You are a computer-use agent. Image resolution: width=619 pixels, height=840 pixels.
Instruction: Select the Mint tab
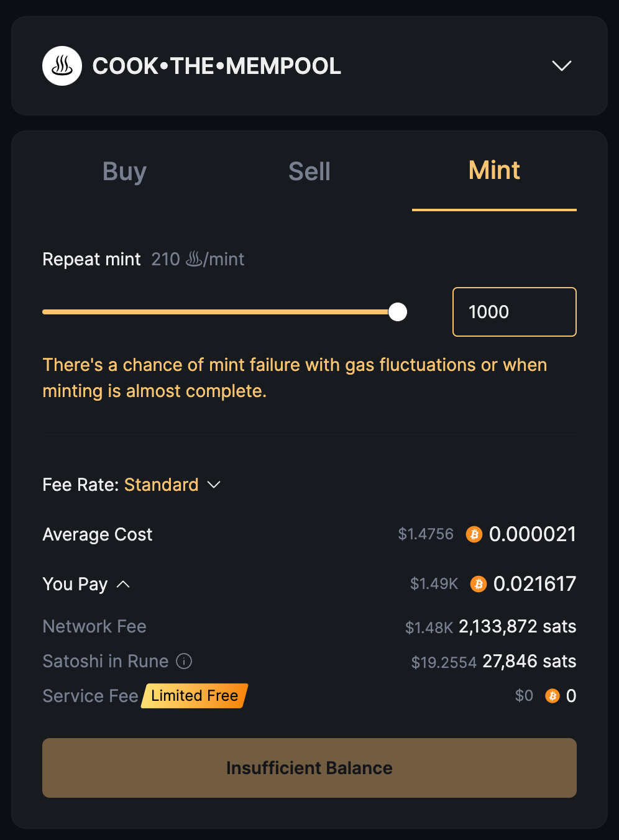[x=494, y=171]
